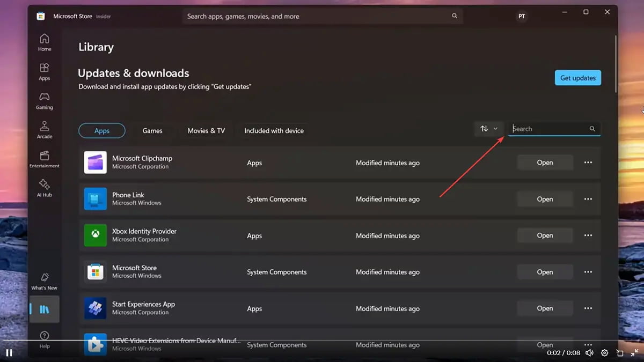Open more options for Microsoft Clipchamp
644x362 pixels.
(x=588, y=162)
